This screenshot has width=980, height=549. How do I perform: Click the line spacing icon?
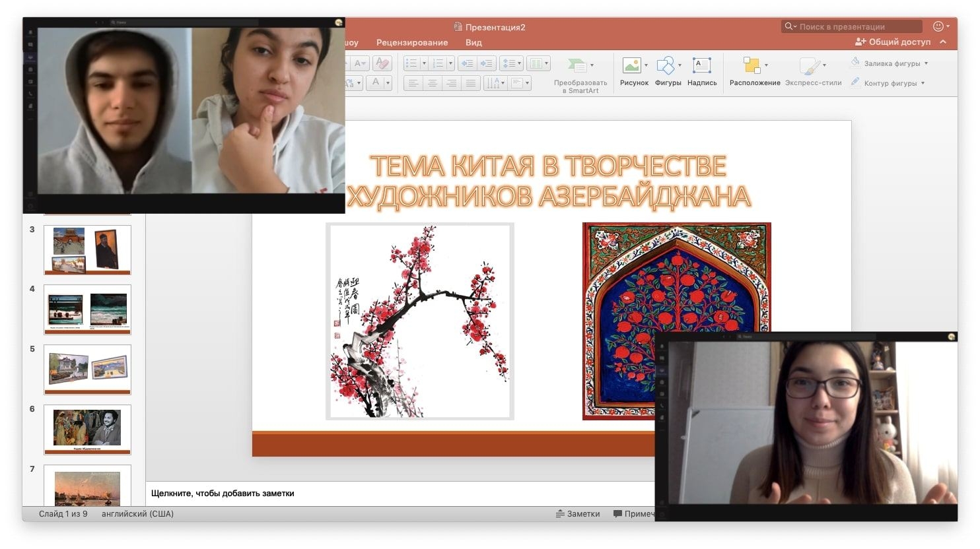(511, 63)
